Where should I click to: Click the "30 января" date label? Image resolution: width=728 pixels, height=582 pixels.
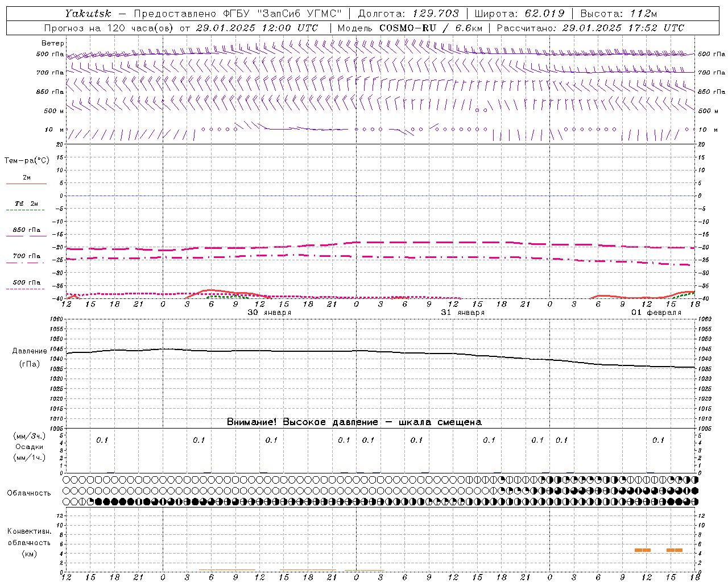(269, 313)
